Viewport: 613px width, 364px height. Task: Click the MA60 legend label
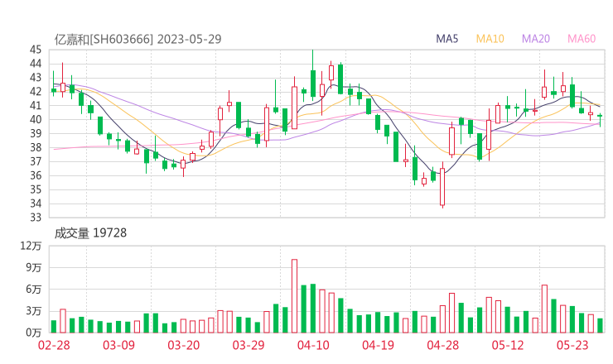coord(582,39)
